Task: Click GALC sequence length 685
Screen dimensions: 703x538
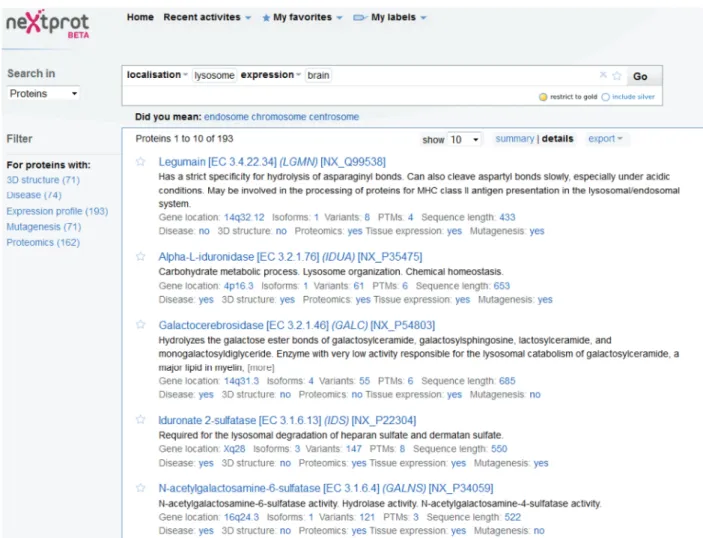Action: coord(508,381)
